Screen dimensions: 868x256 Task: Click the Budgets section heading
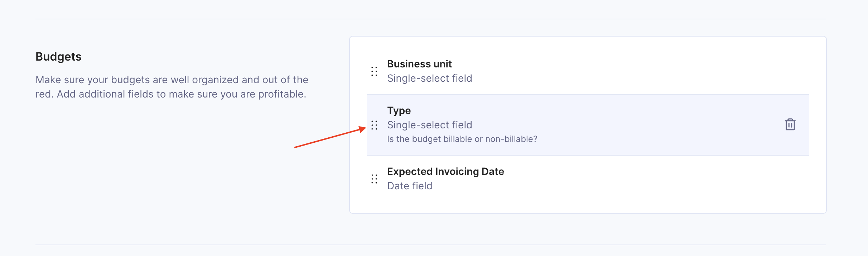pos(58,57)
